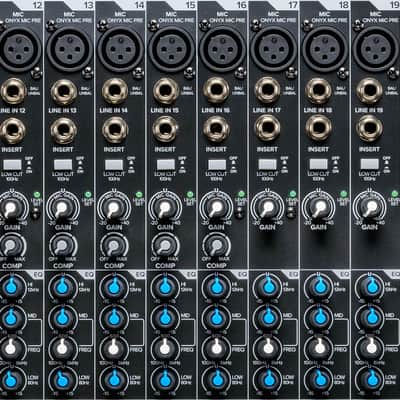This screenshot has width=400, height=400.
Task: Click the channel 14 Insert jack
Action: 115,130
